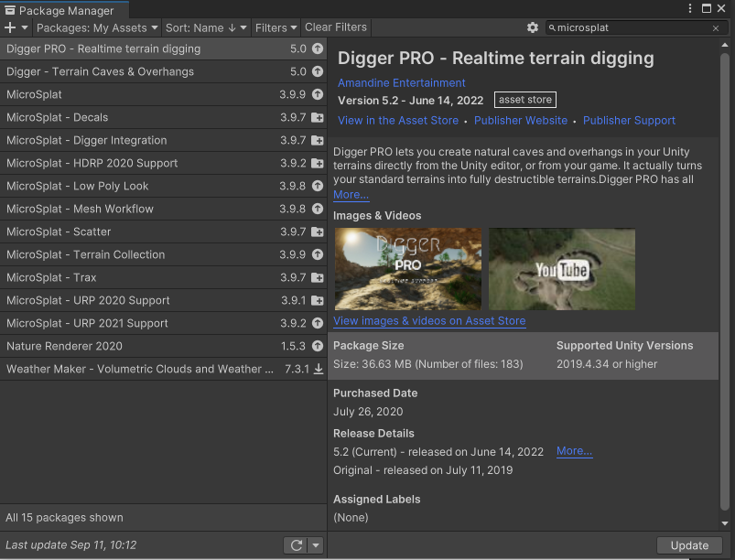The width and height of the screenshot is (735, 560).
Task: Select MicroSplat - Terrain Collection row
Action: 163,254
